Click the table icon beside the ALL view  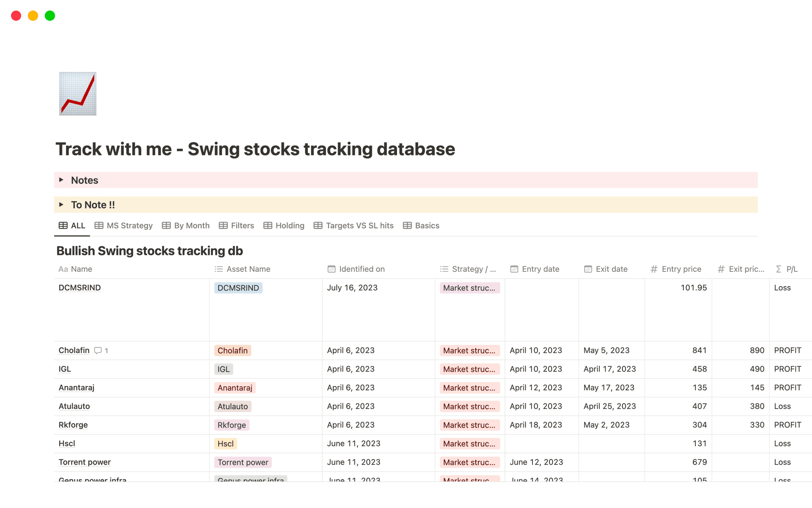click(x=63, y=226)
